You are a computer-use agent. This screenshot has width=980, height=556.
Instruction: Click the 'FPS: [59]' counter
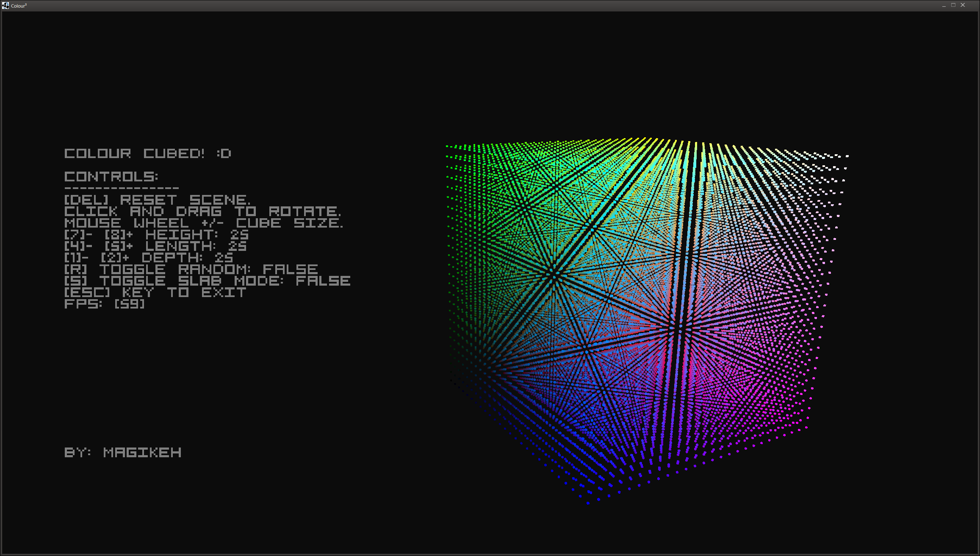point(104,304)
